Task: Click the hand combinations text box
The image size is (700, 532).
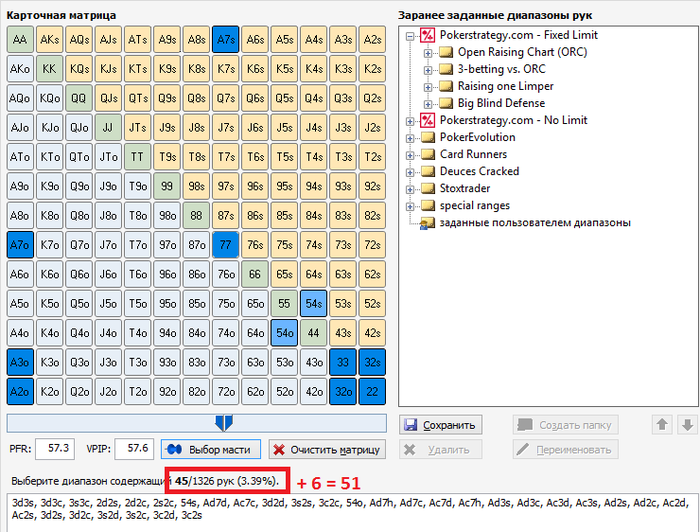Action: point(353,512)
